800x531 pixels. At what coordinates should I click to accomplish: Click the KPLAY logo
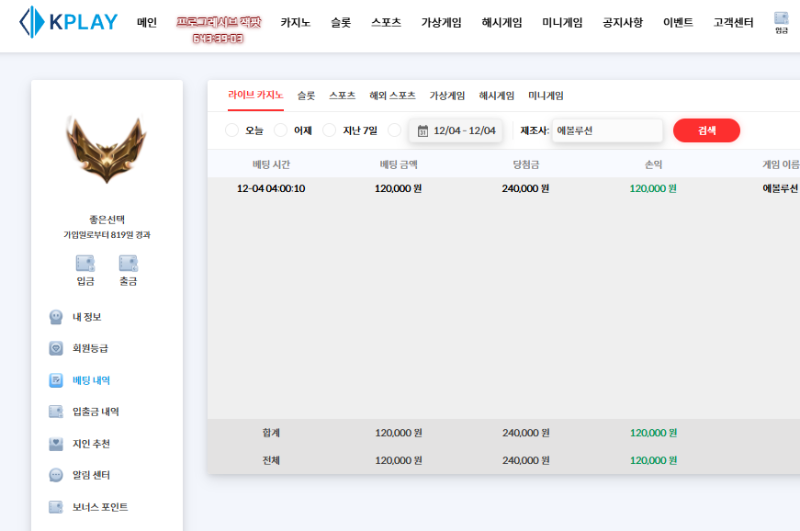click(x=68, y=22)
